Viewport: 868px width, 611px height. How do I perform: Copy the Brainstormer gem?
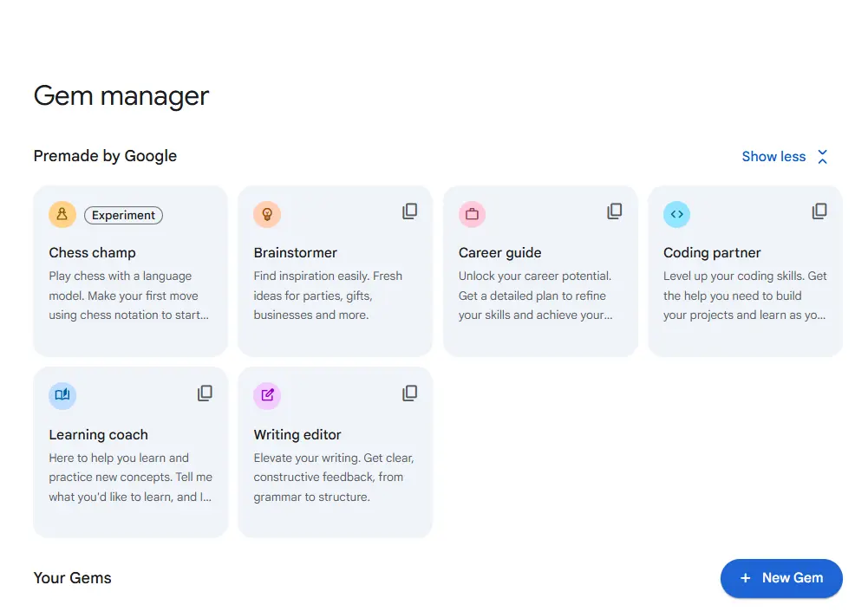(x=409, y=211)
